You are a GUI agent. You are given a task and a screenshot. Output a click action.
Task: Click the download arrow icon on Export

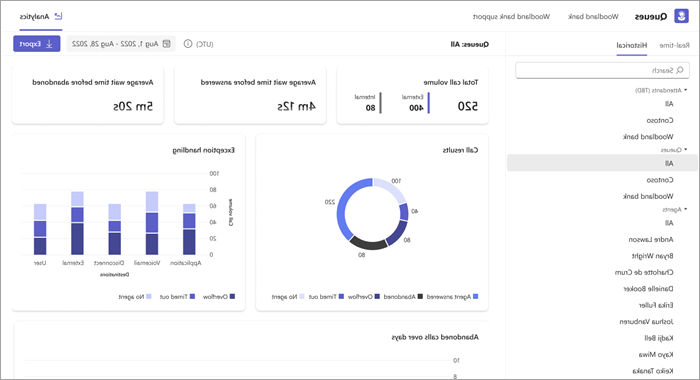[49, 44]
